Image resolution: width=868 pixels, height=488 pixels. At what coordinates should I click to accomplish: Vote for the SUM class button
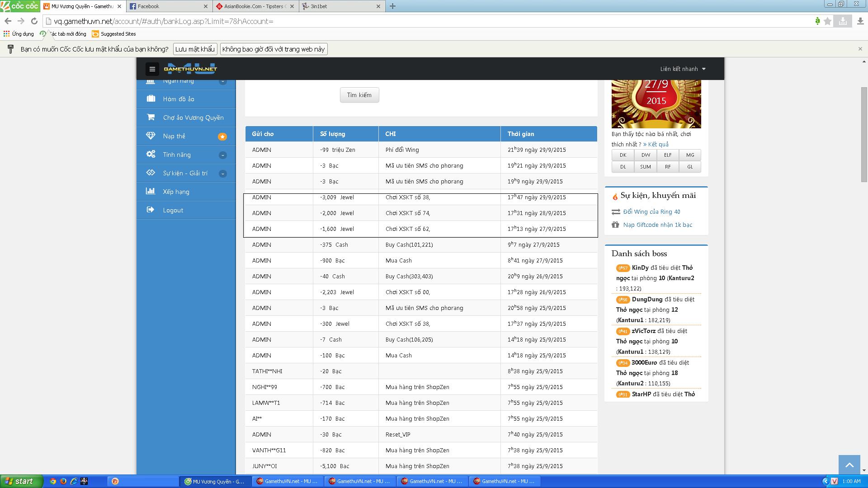[646, 167]
